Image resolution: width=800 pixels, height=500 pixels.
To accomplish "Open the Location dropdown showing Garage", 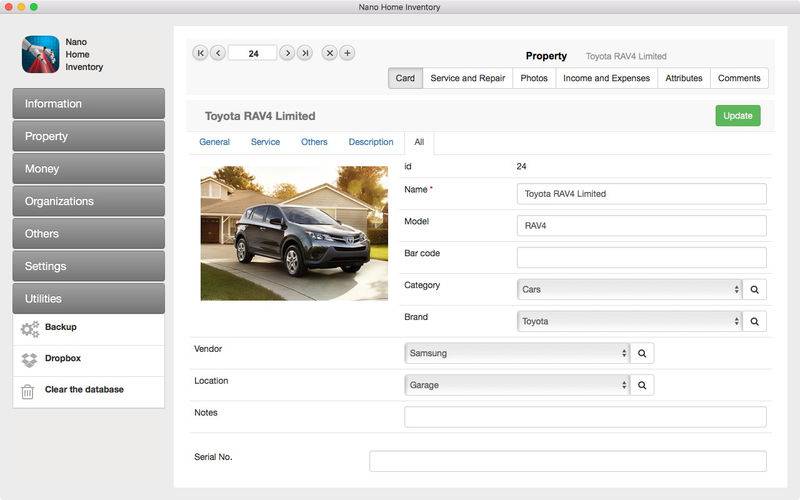I will (x=517, y=385).
